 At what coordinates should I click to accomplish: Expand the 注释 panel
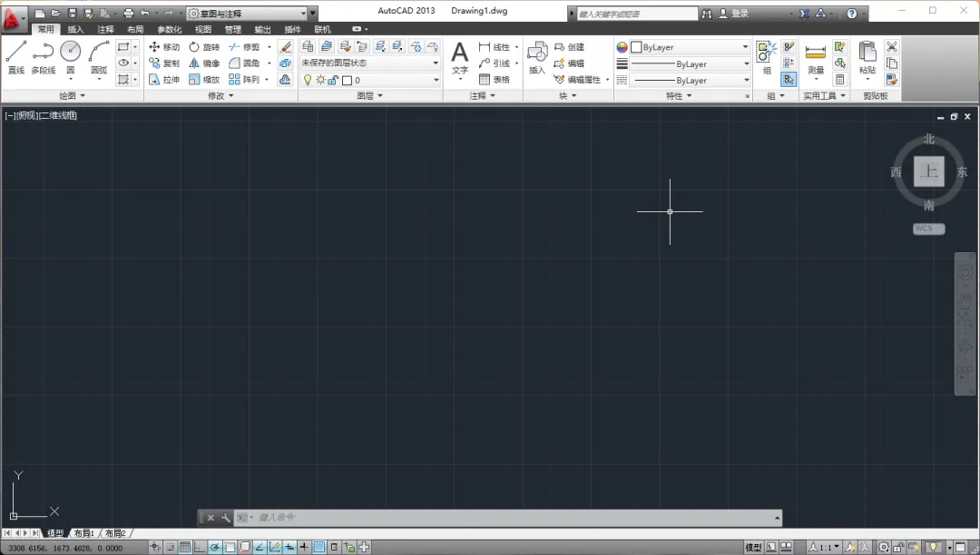483,95
